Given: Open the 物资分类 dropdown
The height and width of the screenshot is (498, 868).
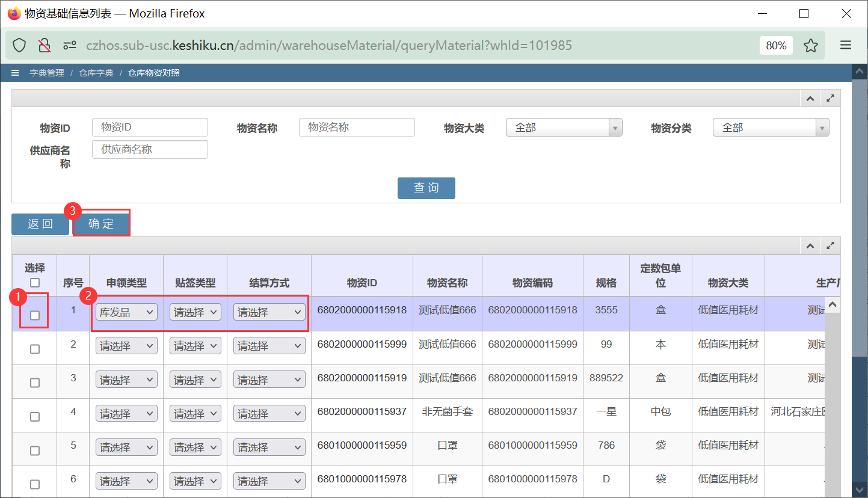Looking at the screenshot, I should click(771, 128).
